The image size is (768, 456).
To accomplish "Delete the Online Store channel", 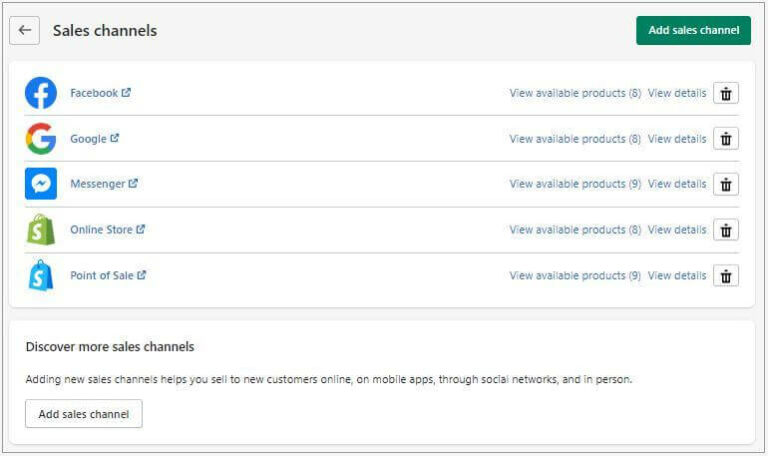I will 726,230.
